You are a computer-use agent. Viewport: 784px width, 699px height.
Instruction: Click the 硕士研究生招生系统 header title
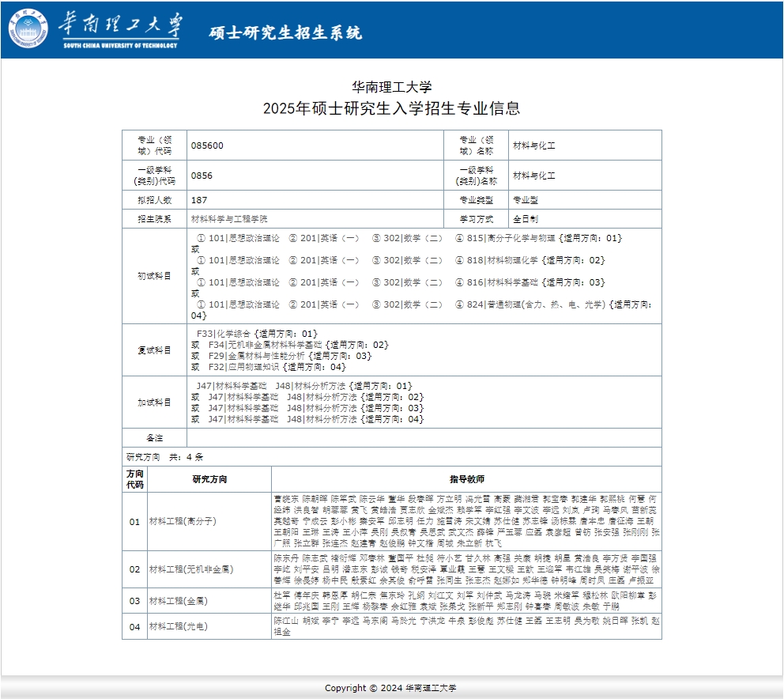point(285,32)
